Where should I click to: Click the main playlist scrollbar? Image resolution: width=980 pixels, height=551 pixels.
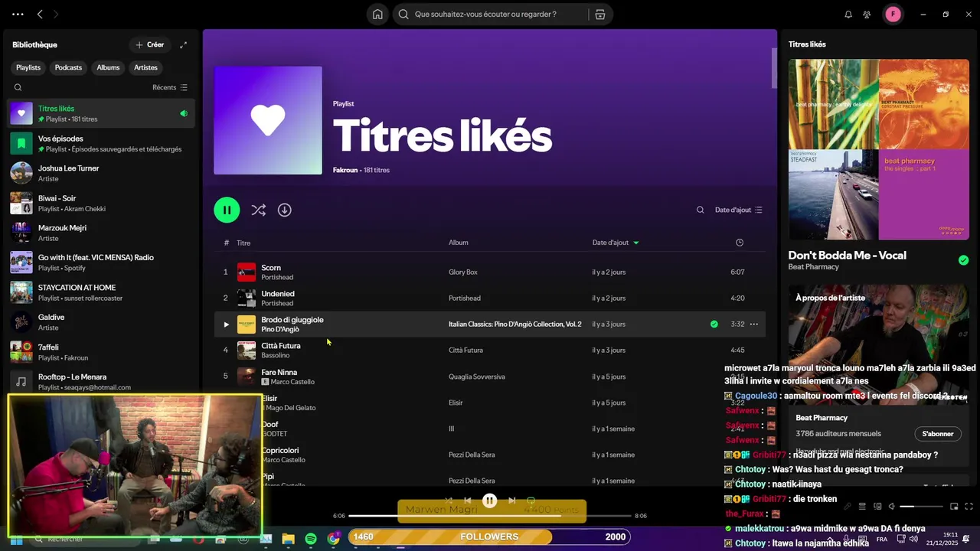tap(774, 69)
